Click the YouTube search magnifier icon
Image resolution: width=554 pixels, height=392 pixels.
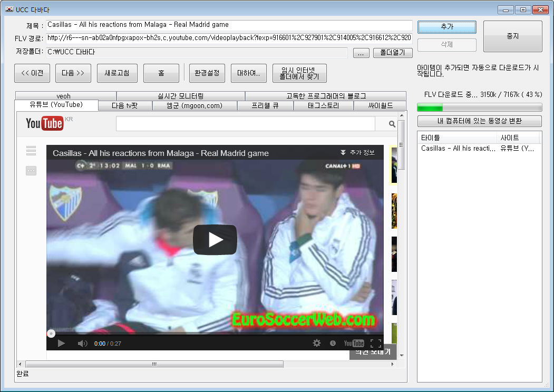[x=392, y=124]
